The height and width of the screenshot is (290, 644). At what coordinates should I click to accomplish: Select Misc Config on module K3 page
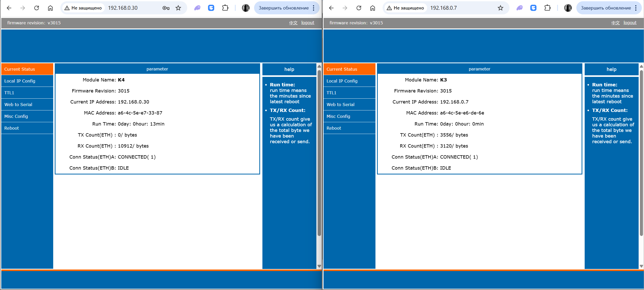tap(338, 116)
